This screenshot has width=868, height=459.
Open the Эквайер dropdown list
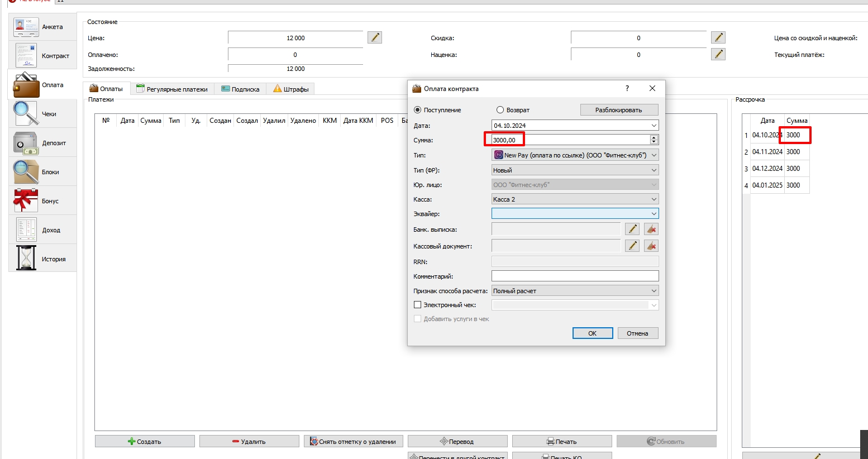[x=575, y=214]
